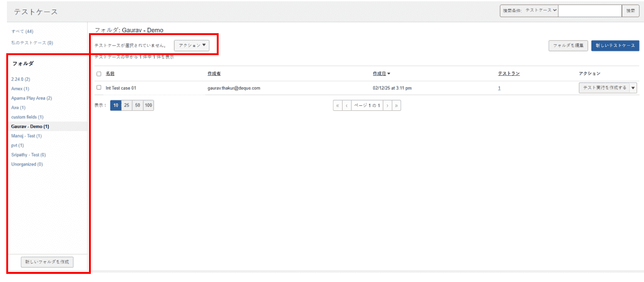Viewport: 644px width, 282px height.
Task: Toggle the select-all checkbox in table header
Action: tap(99, 74)
